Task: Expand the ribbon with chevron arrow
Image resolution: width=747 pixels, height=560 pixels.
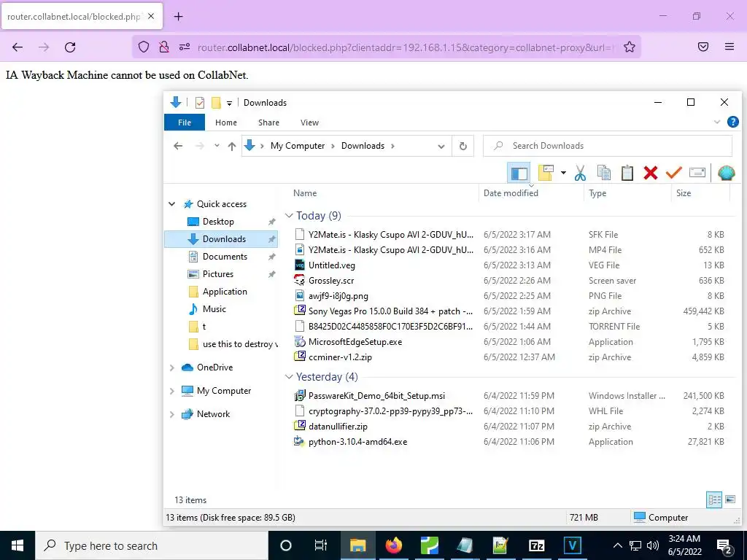Action: click(x=717, y=122)
